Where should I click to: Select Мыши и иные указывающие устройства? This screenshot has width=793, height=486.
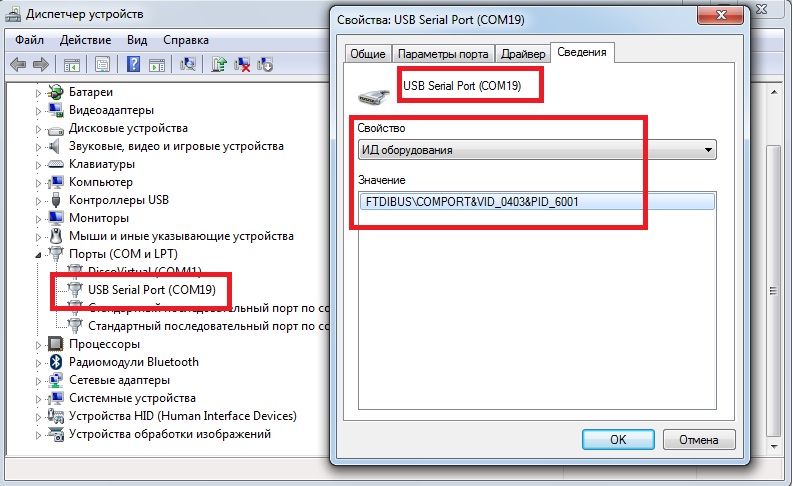181,236
